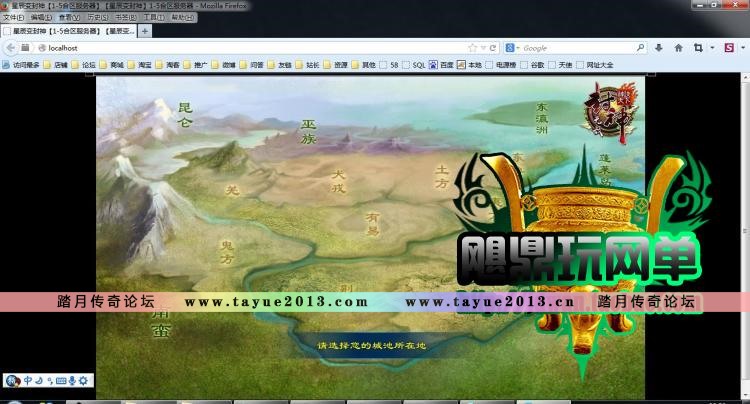Bookmark this page with the star icon
Image resolution: width=750 pixels, height=404 pixels.
(x=473, y=48)
